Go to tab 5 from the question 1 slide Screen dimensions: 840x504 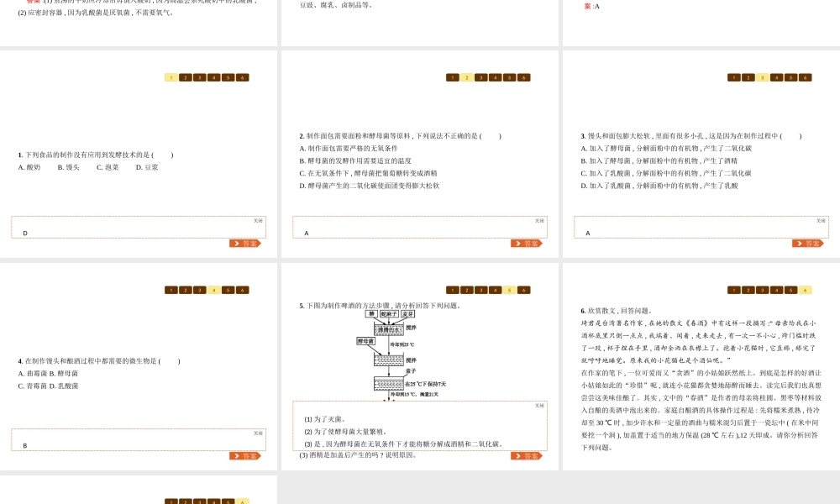pyautogui.click(x=228, y=77)
